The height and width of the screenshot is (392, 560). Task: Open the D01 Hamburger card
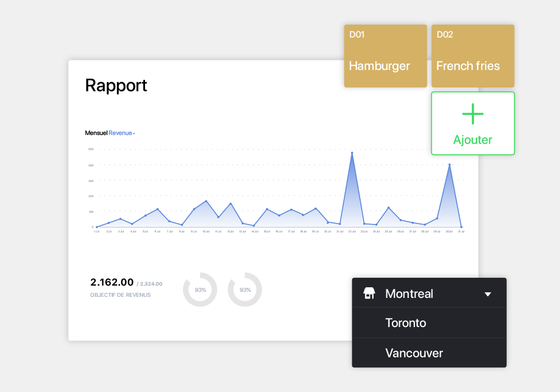385,56
